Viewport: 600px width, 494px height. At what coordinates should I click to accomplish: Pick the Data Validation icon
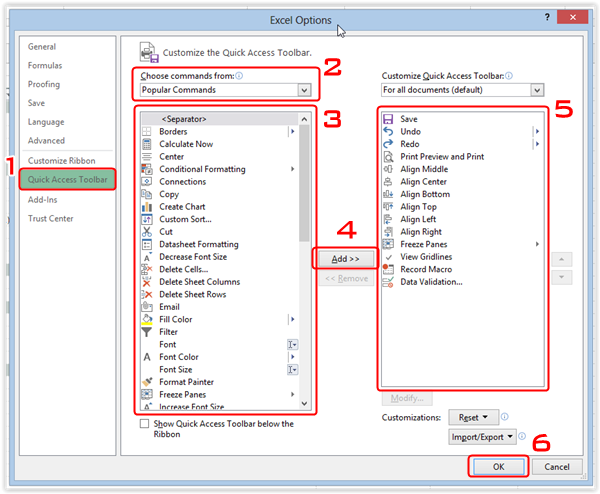388,282
